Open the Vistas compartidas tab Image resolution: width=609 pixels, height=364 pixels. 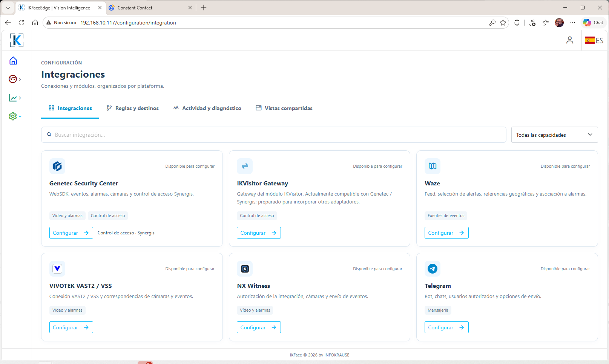coord(284,108)
